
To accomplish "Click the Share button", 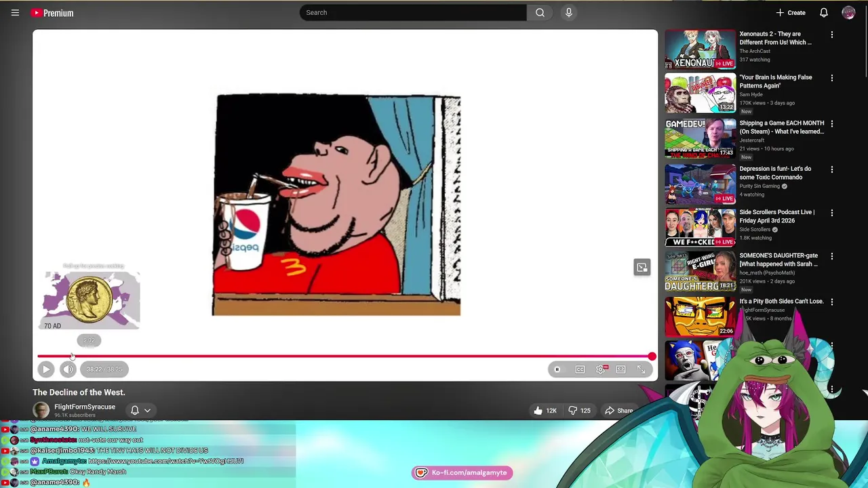I will [618, 410].
